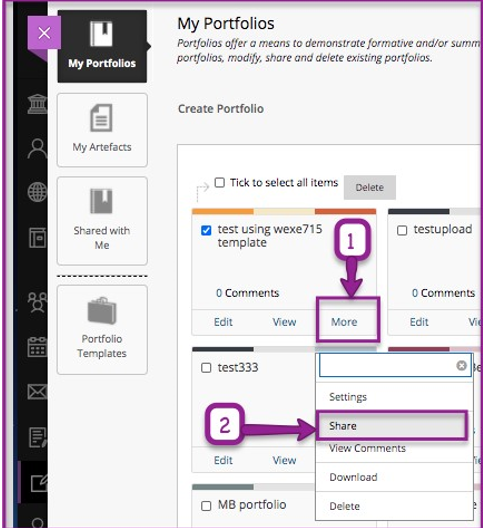Click the grey Delete button above portfolios

[x=370, y=188]
